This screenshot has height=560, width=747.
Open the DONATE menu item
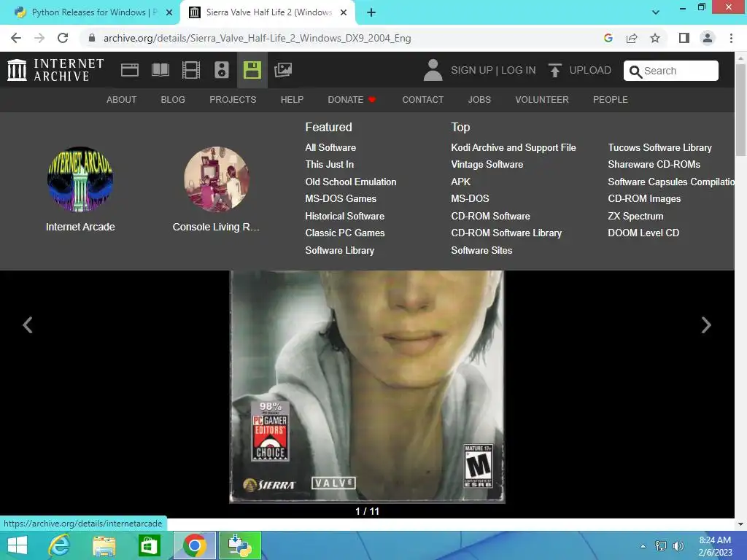[352, 99]
